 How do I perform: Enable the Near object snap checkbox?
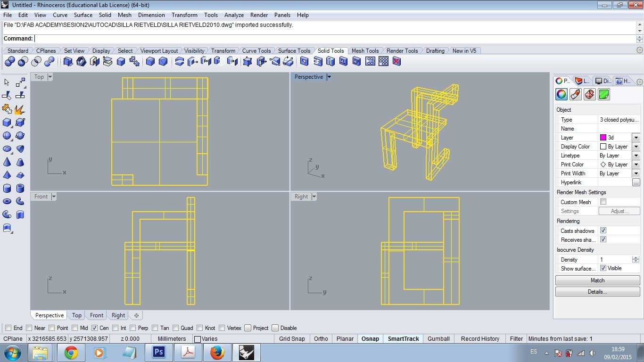29,328
